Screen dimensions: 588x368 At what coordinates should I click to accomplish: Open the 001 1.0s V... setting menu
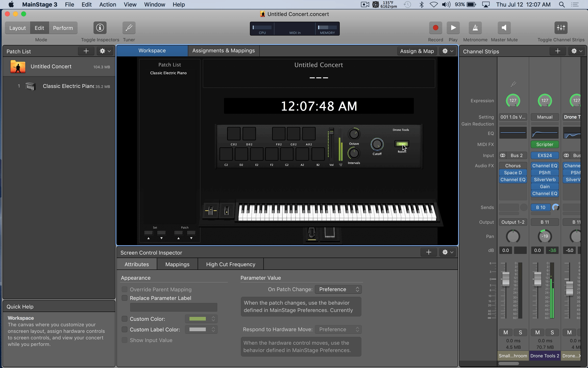pyautogui.click(x=513, y=117)
